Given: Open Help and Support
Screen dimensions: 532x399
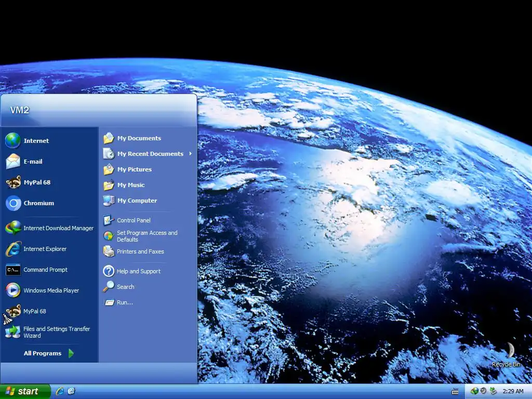Looking at the screenshot, I should (x=148, y=271).
